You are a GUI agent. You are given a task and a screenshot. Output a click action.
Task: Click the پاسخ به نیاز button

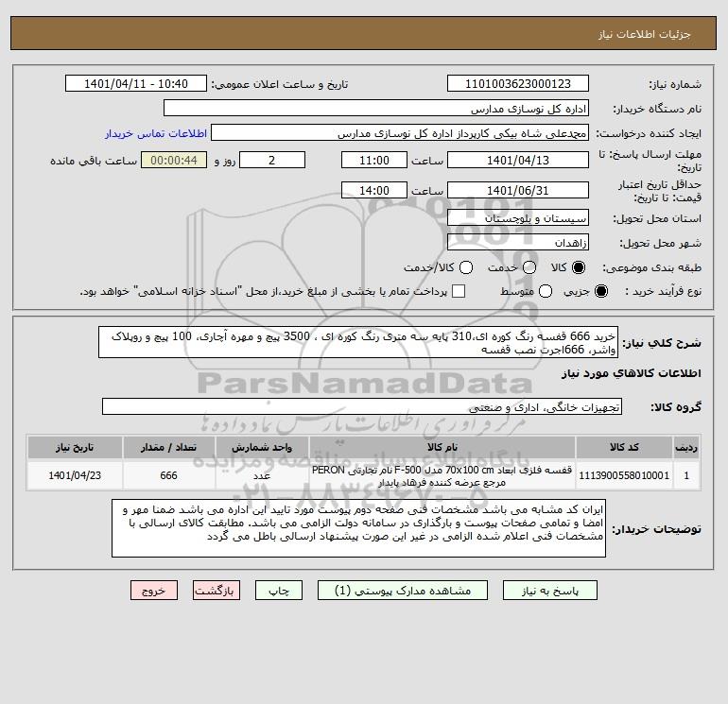tap(549, 591)
